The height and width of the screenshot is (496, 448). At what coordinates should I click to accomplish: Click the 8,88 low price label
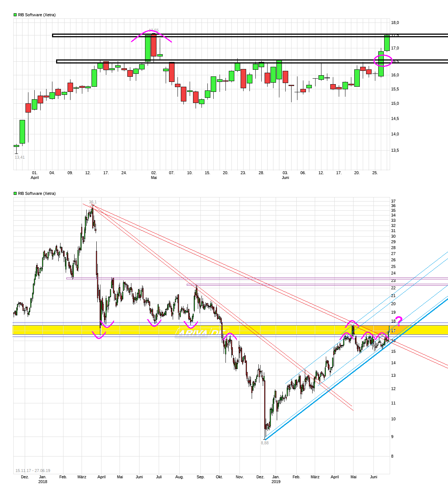[x=265, y=443]
